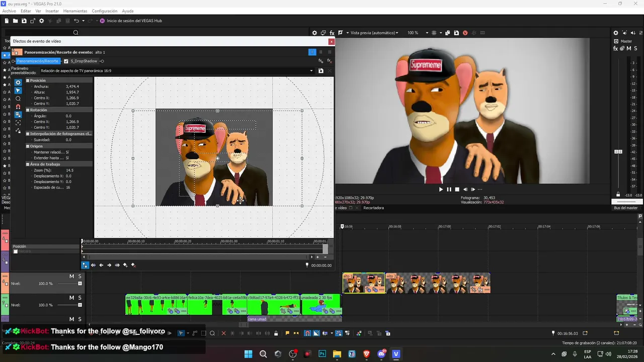Open the Ayuda menu

128,11
